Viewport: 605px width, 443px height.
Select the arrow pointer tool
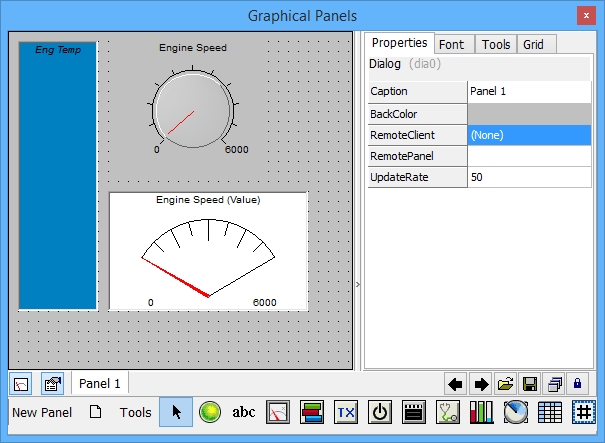pyautogui.click(x=176, y=412)
